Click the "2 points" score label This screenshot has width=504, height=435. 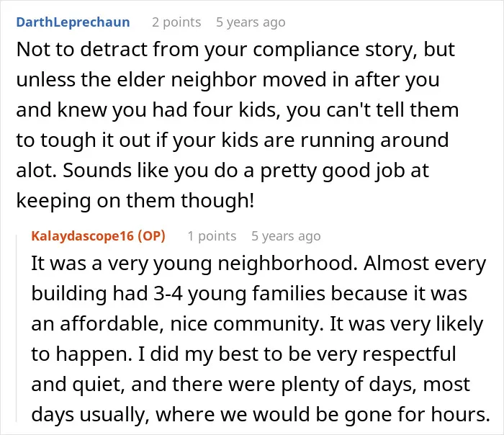coord(176,22)
